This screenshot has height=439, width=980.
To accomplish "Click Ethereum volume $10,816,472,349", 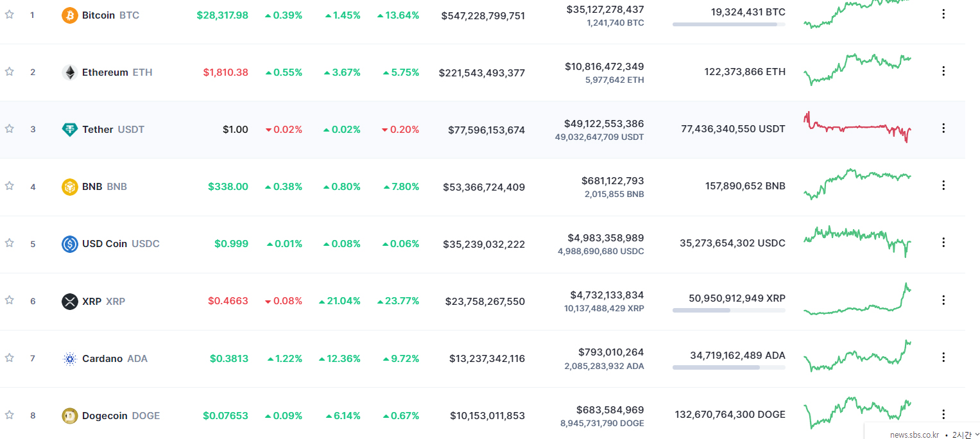I will click(605, 67).
